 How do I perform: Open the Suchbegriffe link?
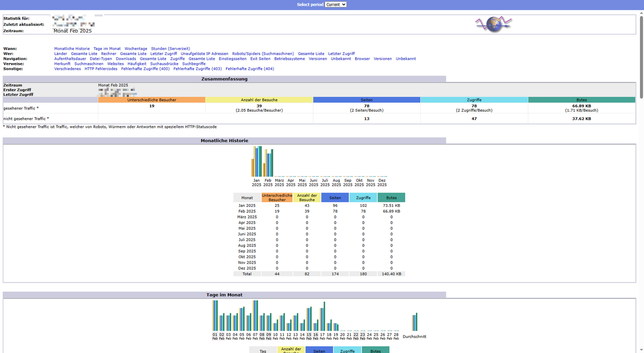click(194, 64)
